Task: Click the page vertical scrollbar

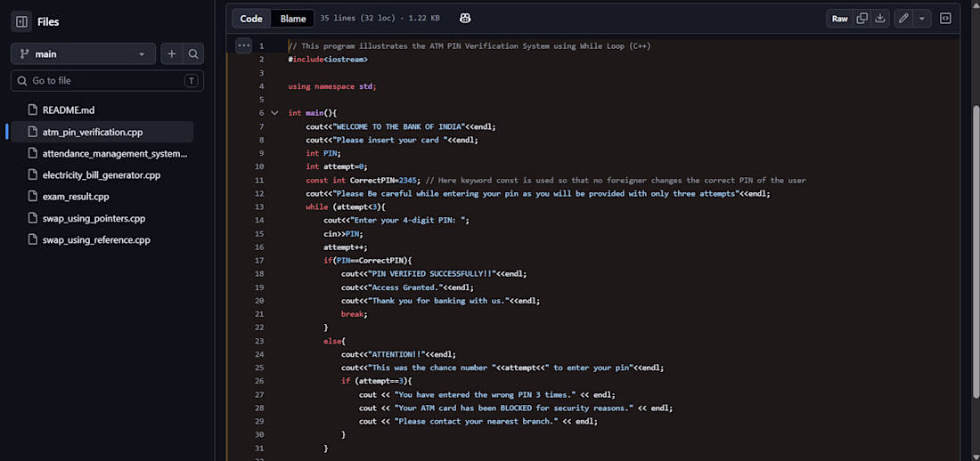Action: pos(976,250)
